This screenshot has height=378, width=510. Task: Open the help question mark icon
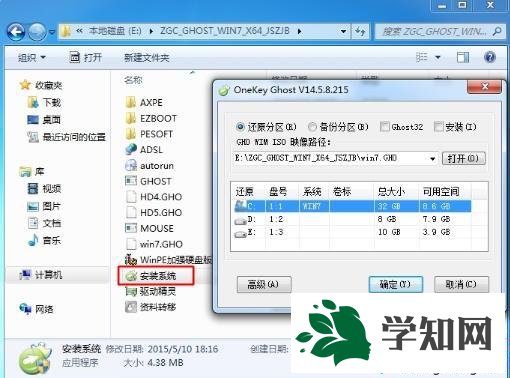489,57
